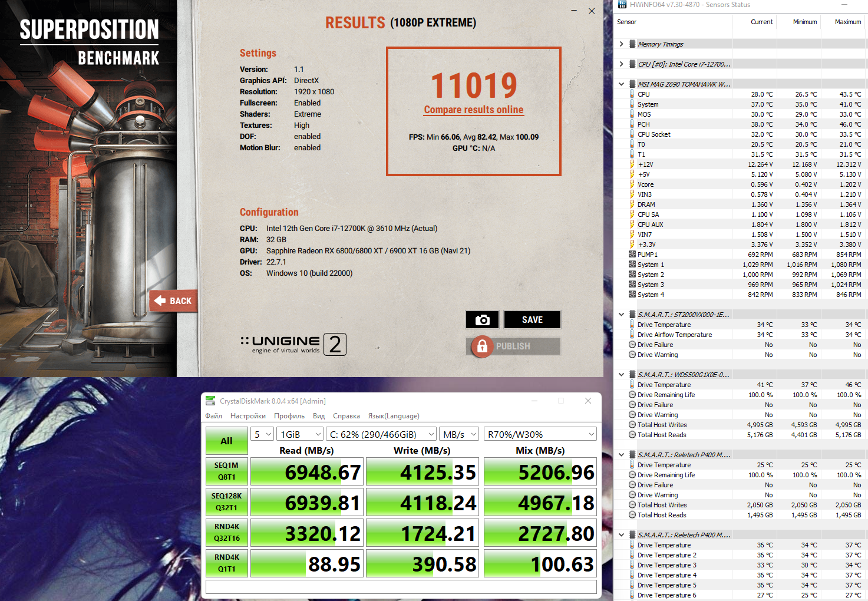The image size is (868, 601).
Task: Click the camera screenshot icon in Superposition
Action: point(482,319)
